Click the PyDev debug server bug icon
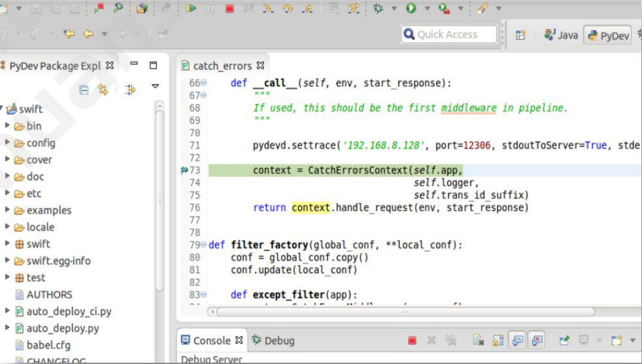The image size is (642, 364). pyautogui.click(x=119, y=8)
